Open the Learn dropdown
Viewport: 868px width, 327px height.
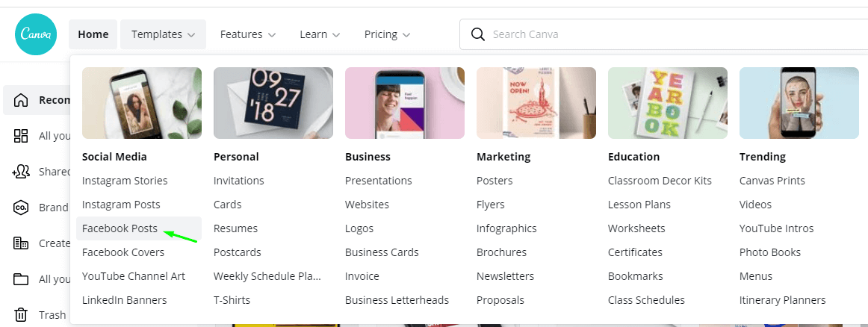tap(320, 34)
